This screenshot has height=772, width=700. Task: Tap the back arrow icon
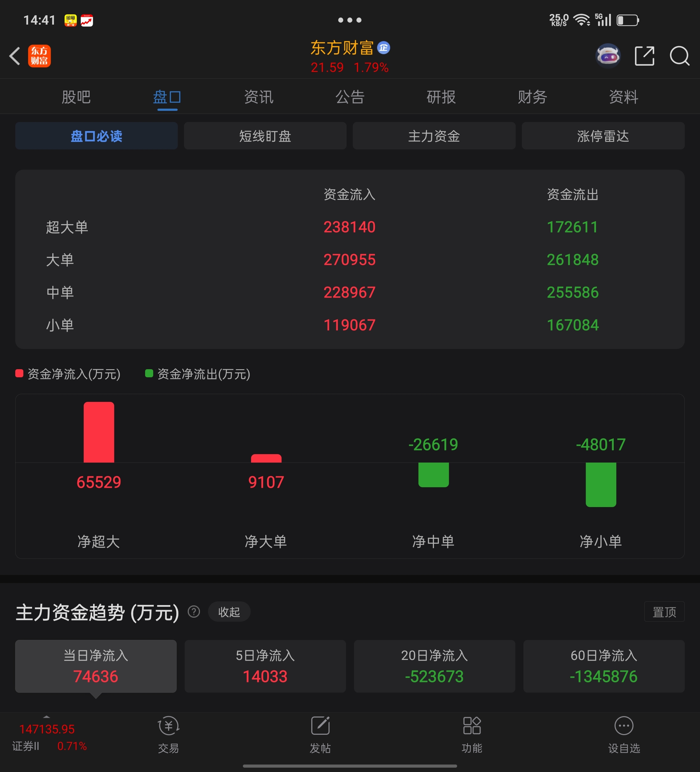(x=15, y=56)
